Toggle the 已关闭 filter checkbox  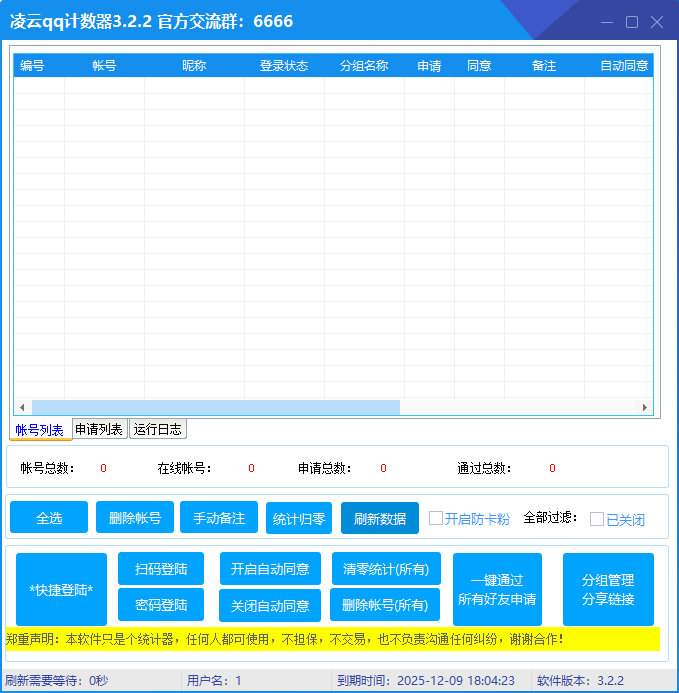(597, 519)
